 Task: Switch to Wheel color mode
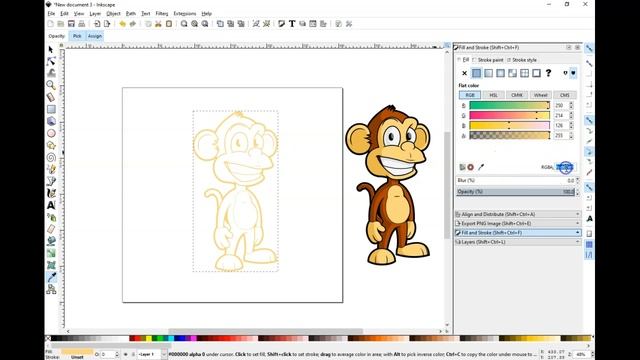point(541,95)
